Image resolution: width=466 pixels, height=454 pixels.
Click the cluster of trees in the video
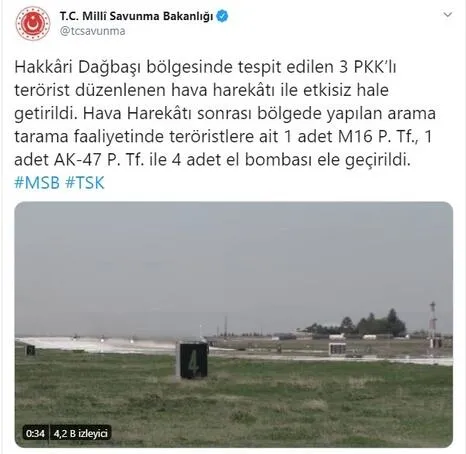pos(360,323)
